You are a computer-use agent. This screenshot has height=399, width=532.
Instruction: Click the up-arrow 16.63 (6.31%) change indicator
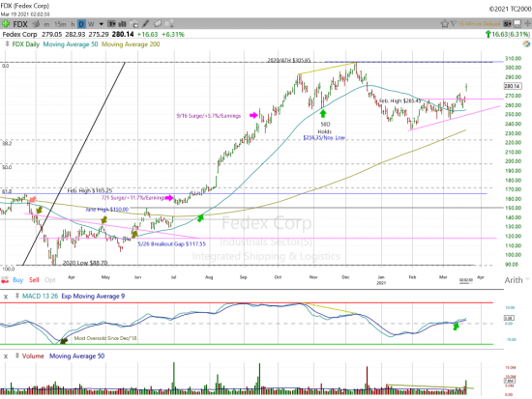[508, 34]
